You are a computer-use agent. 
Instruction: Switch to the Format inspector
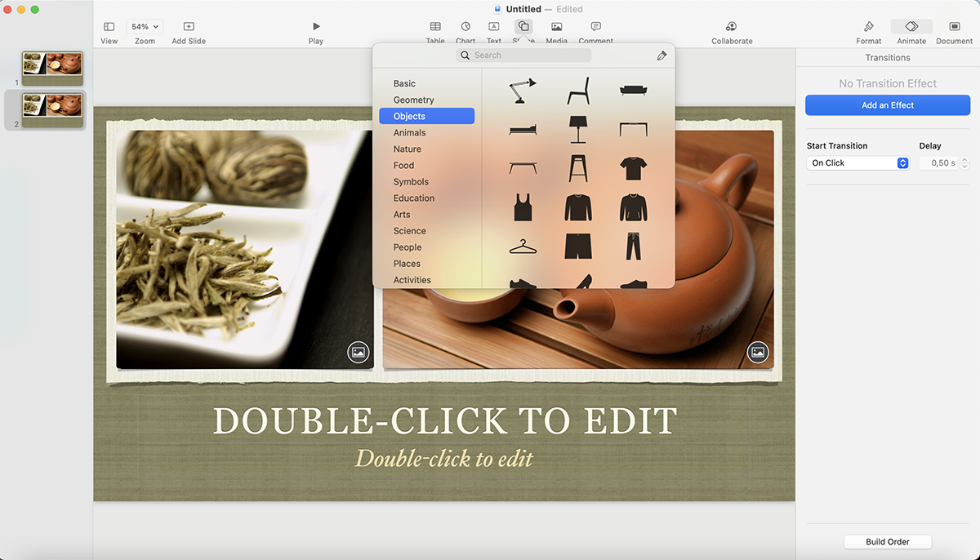point(868,31)
